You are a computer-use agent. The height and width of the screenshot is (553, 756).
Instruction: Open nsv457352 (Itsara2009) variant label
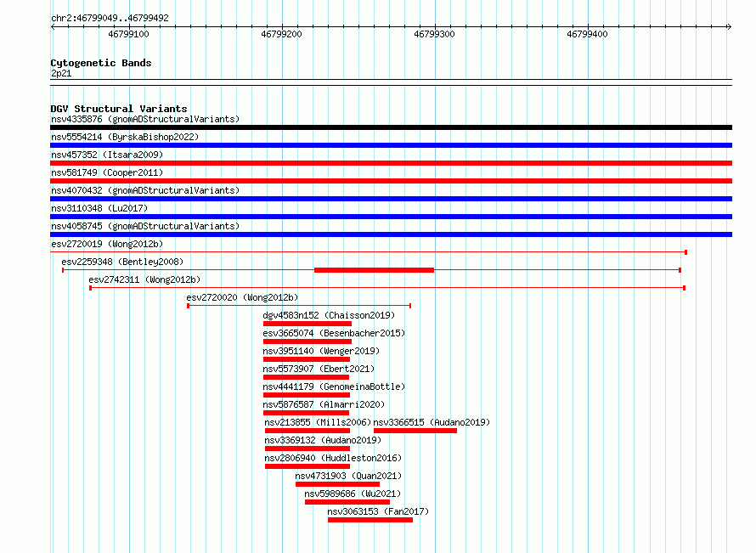107,155
